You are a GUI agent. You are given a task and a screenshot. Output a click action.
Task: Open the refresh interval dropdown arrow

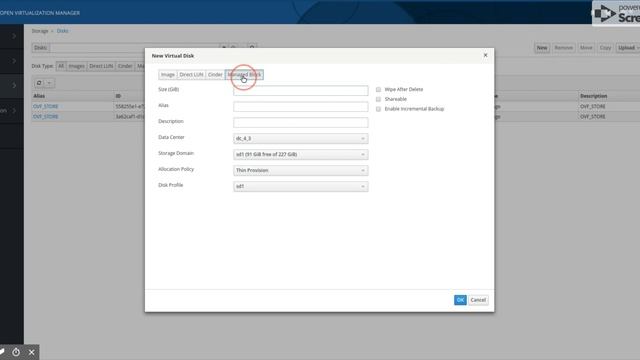(49, 83)
